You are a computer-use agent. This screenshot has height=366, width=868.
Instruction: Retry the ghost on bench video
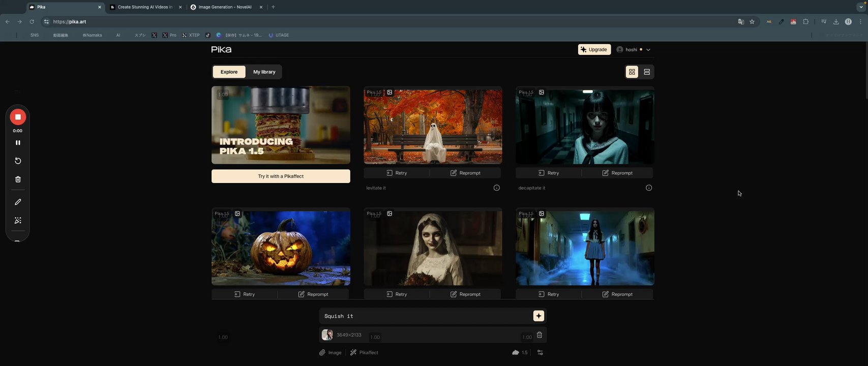point(397,173)
